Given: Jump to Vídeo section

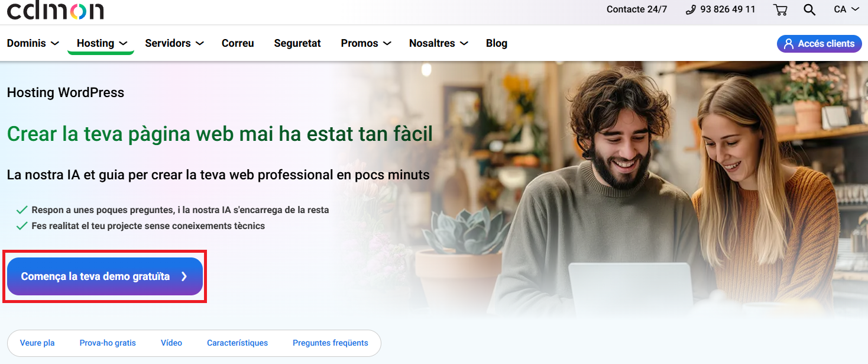Looking at the screenshot, I should click(x=171, y=343).
